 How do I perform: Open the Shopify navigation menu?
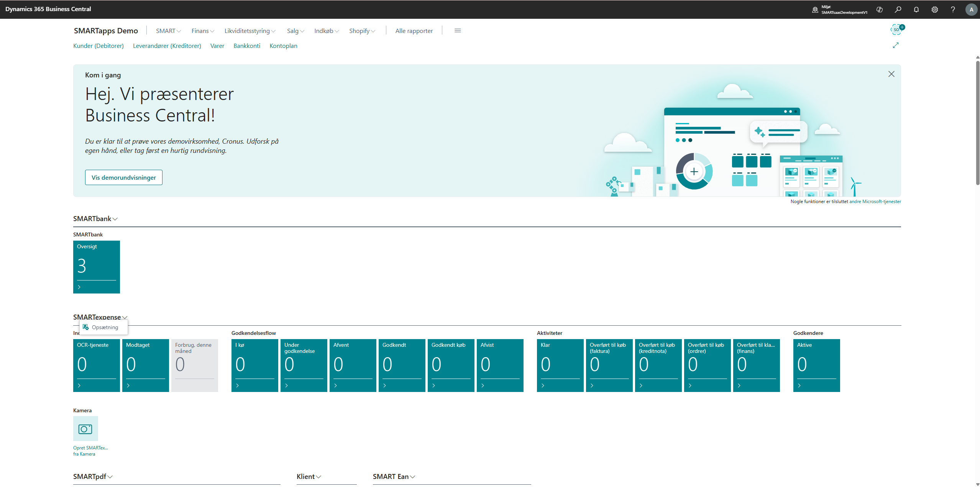click(x=362, y=31)
